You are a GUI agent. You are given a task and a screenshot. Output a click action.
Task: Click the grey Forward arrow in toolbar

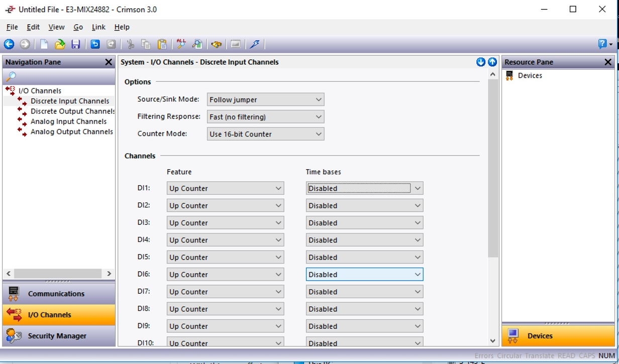(x=25, y=44)
